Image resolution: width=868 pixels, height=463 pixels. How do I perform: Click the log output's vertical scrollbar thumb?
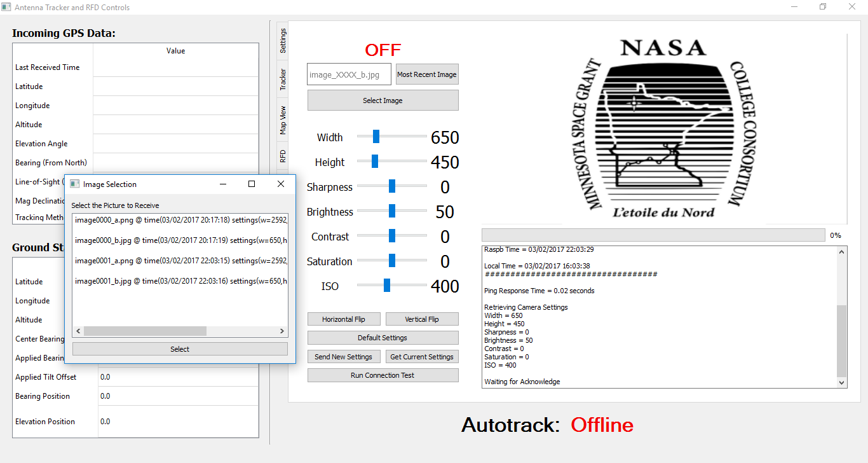tap(842, 341)
